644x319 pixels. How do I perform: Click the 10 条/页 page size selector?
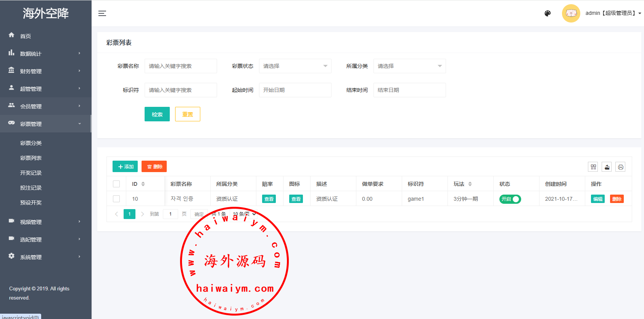tap(244, 214)
